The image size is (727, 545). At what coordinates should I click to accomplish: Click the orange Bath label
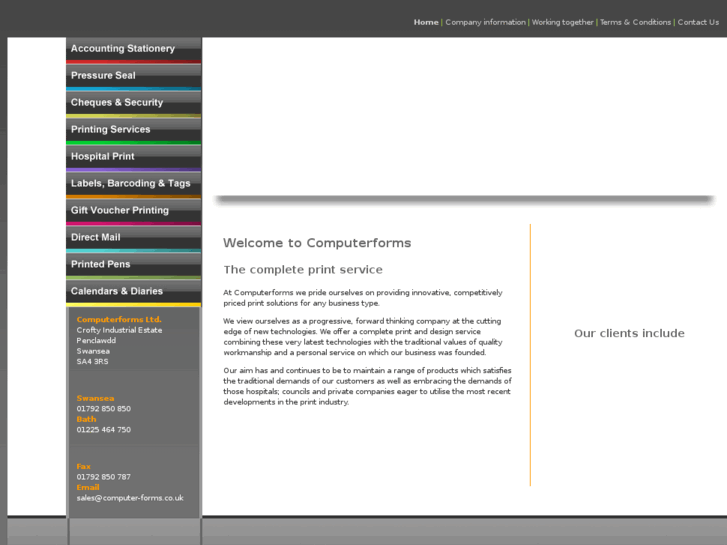pyautogui.click(x=86, y=419)
